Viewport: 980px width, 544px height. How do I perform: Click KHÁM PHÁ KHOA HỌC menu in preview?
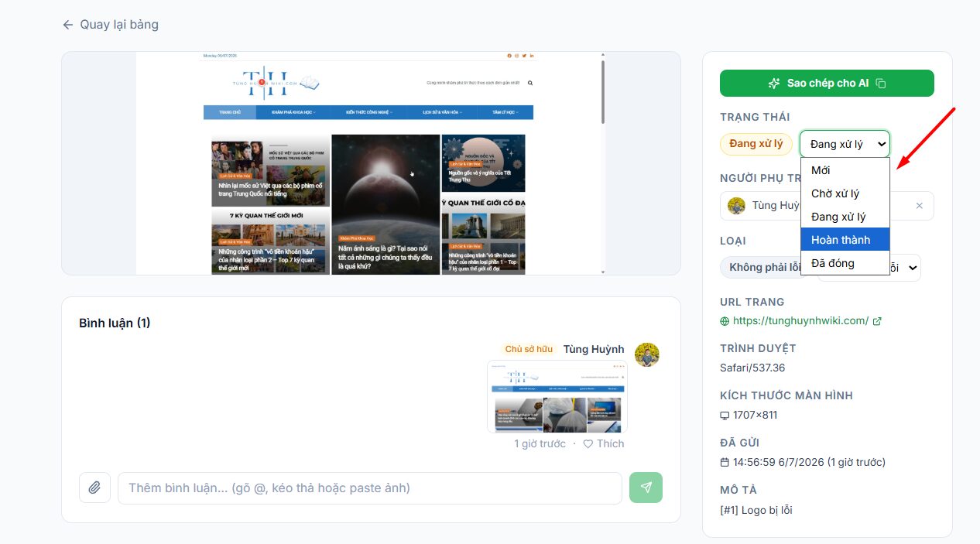tap(293, 112)
